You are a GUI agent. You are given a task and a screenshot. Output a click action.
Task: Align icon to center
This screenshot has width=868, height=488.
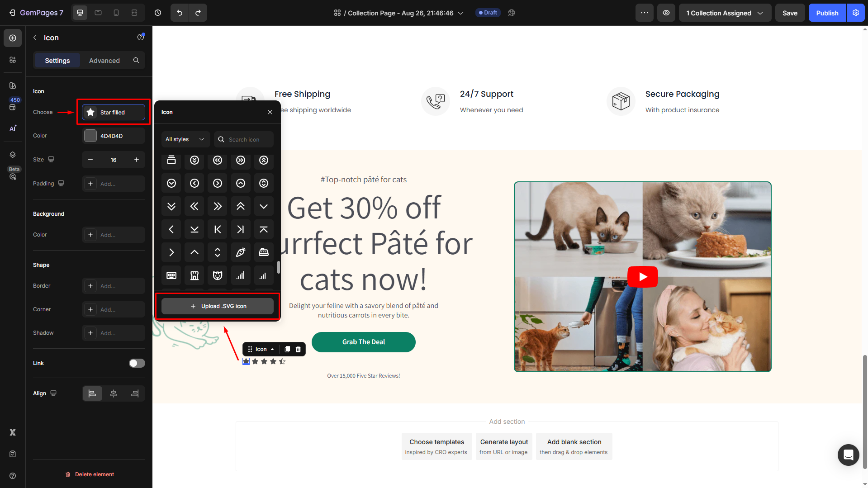click(114, 393)
